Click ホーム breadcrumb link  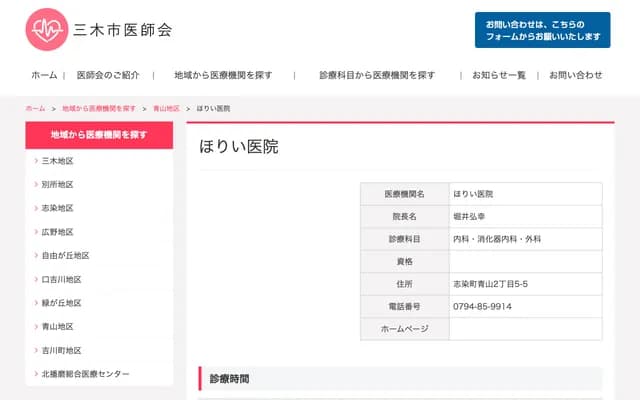35,108
